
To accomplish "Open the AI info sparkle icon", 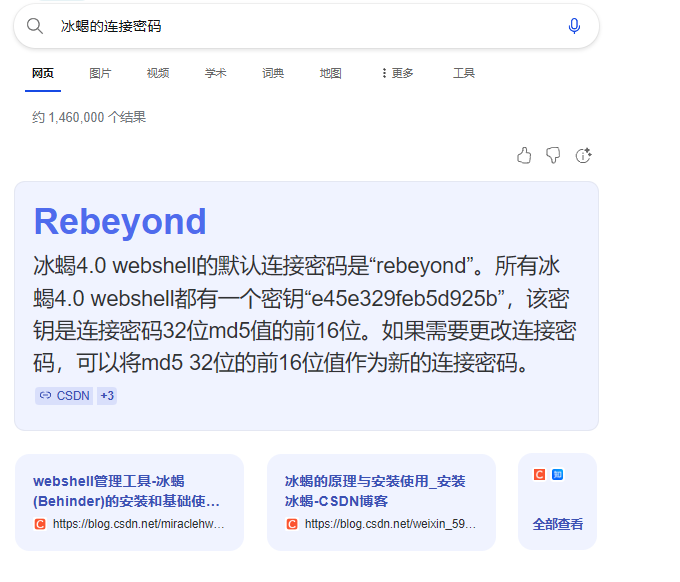I will [x=583, y=155].
